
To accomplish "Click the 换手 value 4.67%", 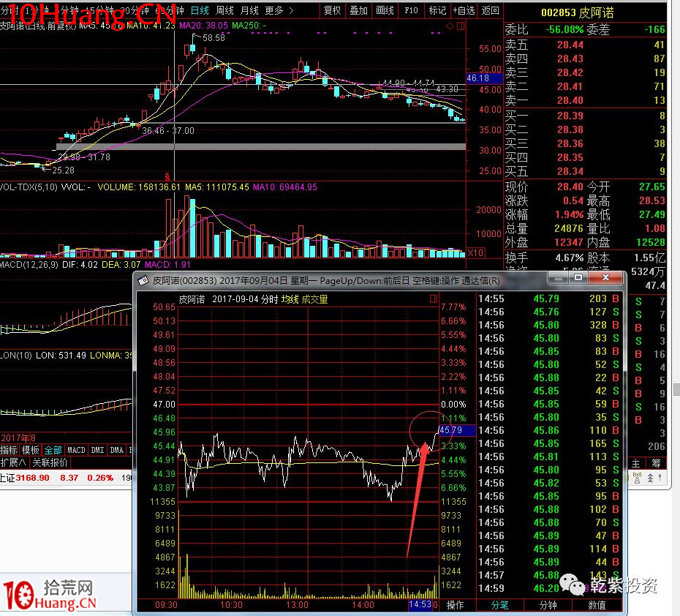I will 570,258.
